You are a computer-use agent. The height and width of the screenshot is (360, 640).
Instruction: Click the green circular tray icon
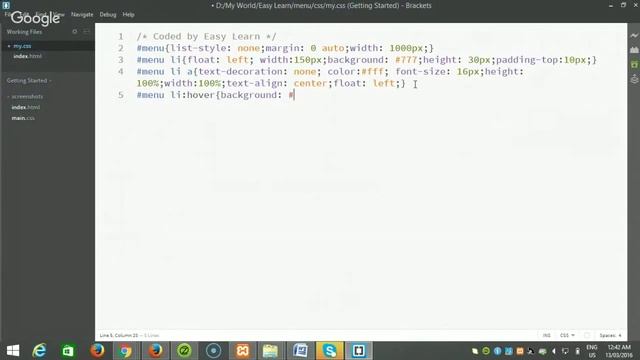[486, 351]
